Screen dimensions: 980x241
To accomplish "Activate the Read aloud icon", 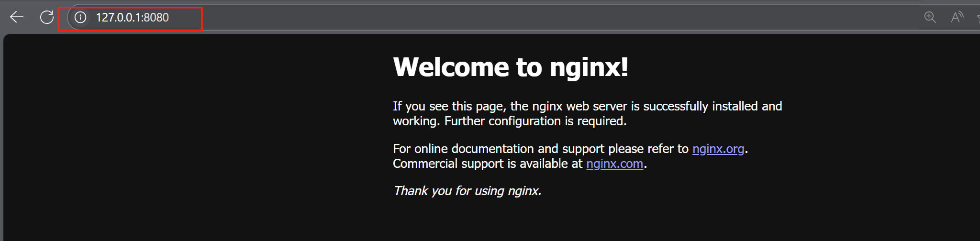I will click(x=957, y=17).
